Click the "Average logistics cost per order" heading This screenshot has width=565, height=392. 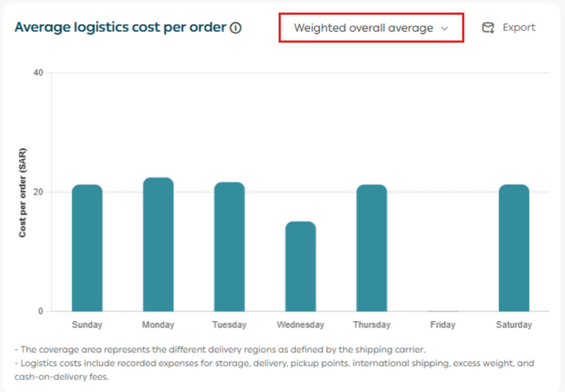[120, 28]
